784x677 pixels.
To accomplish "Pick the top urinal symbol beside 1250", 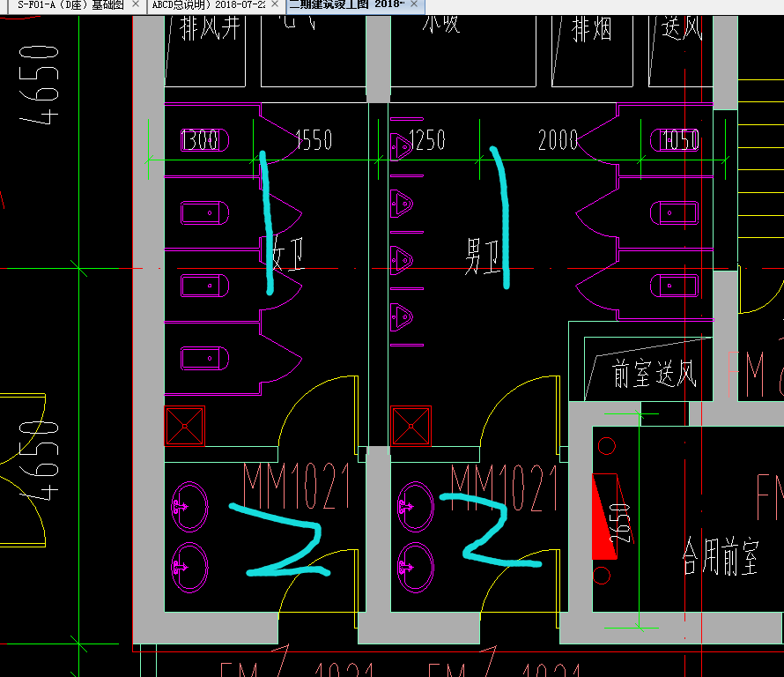I will (401, 147).
